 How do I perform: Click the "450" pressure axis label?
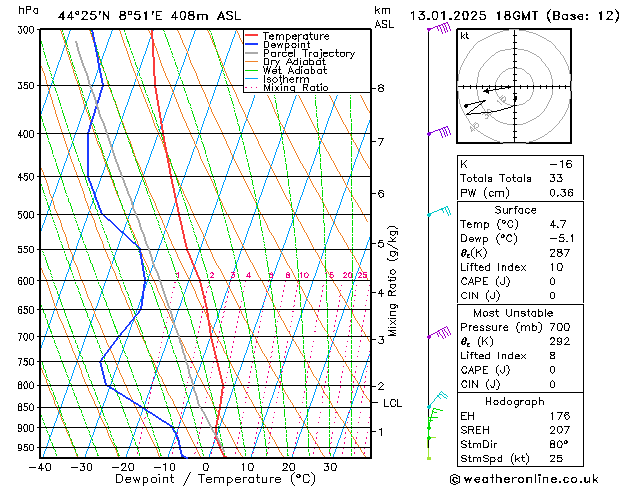(x=28, y=176)
